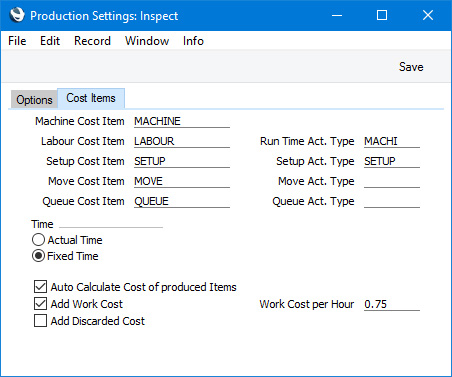Image resolution: width=452 pixels, height=377 pixels.
Task: Click the Labour Cost Item field
Action: (182, 141)
